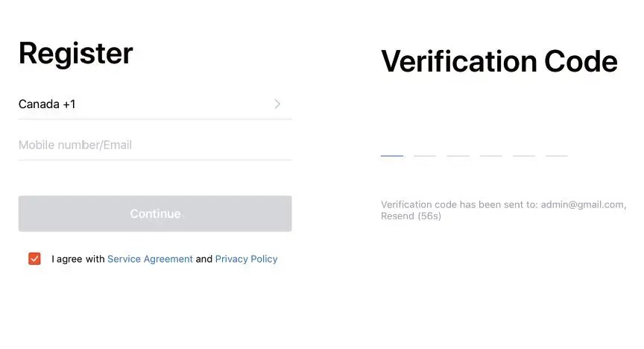Click the word "and" between agreement links
Viewport: 644px width, 349px height.
pos(204,260)
